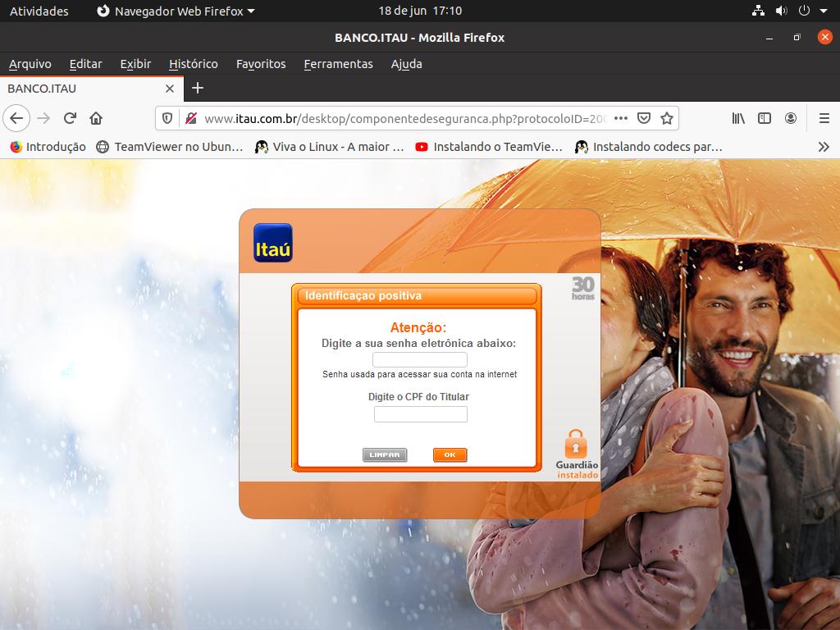Image resolution: width=840 pixels, height=630 pixels.
Task: Expand the system menu arrow
Action: (x=824, y=11)
